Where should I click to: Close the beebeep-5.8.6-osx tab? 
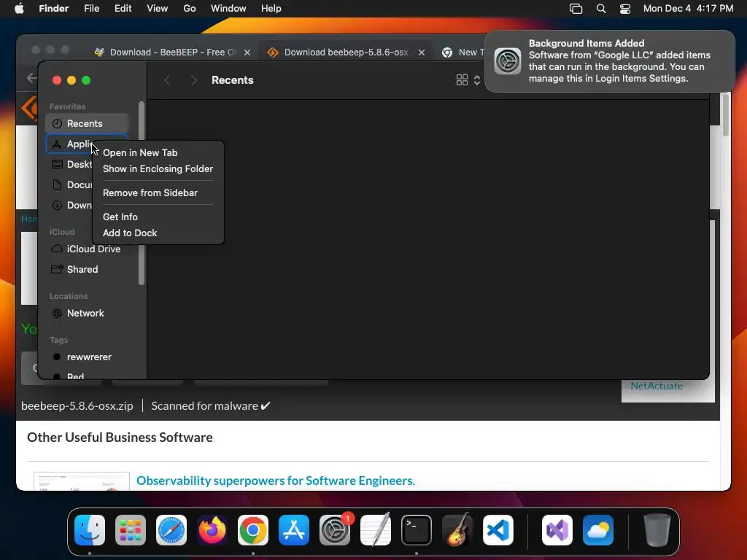pos(422,52)
